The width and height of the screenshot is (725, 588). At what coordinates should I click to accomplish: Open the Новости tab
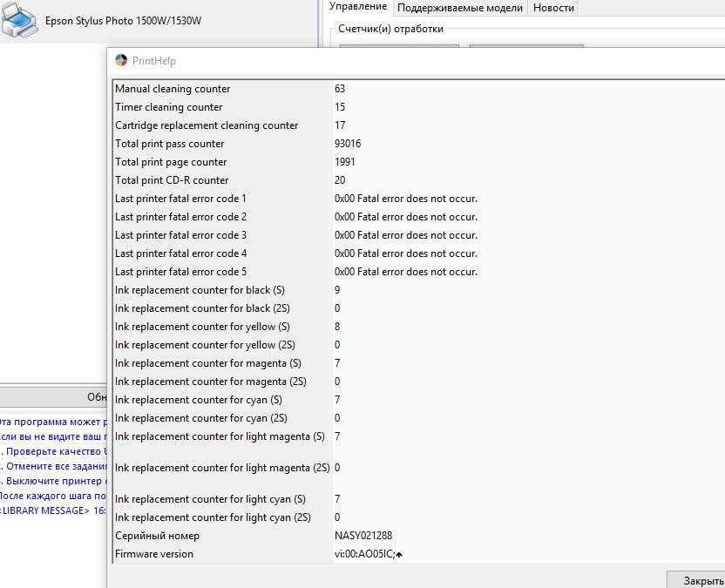click(x=553, y=8)
